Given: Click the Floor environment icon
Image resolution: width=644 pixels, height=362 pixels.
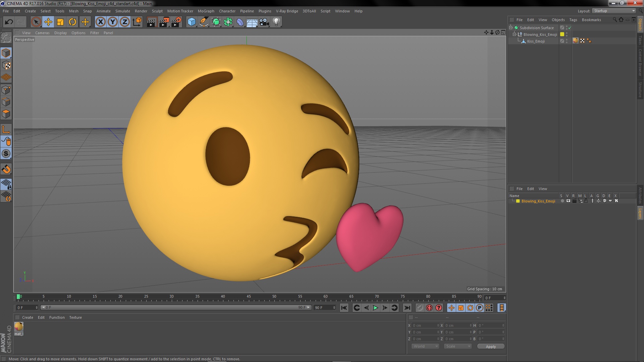Looking at the screenshot, I should (252, 22).
